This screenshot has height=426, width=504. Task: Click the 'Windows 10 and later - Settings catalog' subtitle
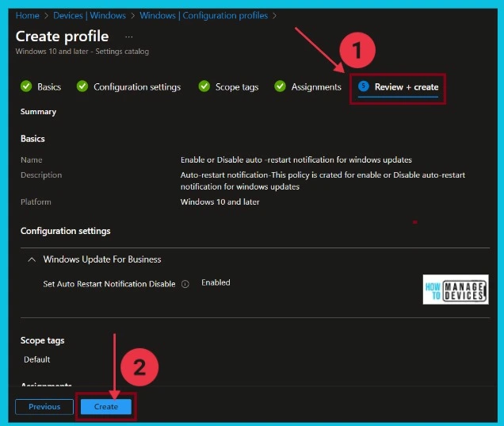pyautogui.click(x=82, y=52)
